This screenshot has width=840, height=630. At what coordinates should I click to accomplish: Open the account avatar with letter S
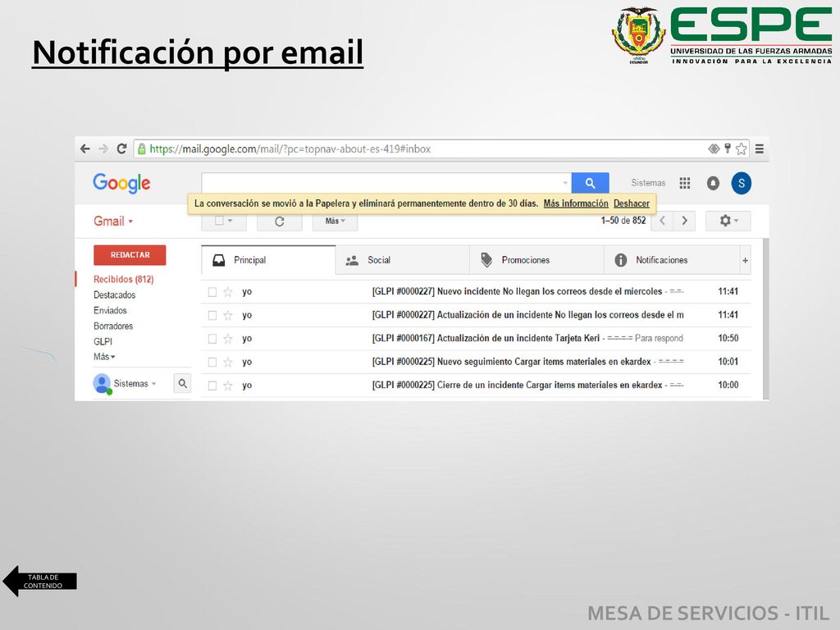pos(742,183)
